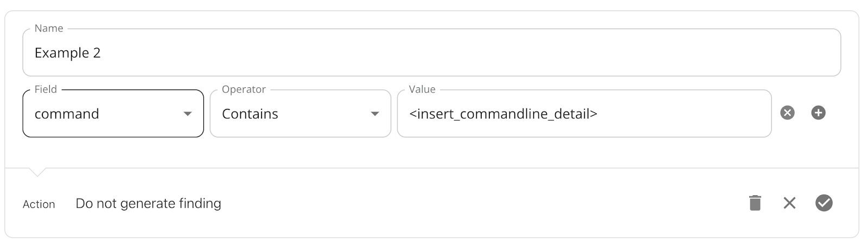Click the 'Field' label above command

tap(46, 89)
